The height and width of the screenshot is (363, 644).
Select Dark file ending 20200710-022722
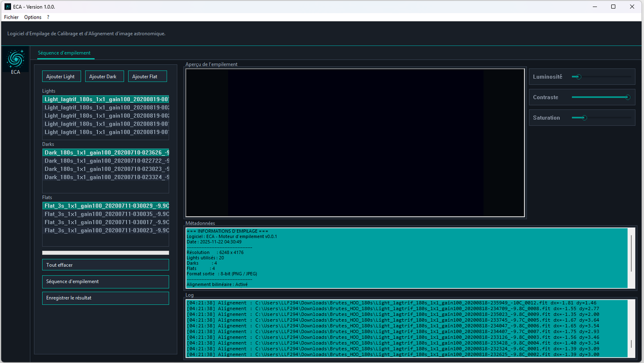click(x=106, y=161)
